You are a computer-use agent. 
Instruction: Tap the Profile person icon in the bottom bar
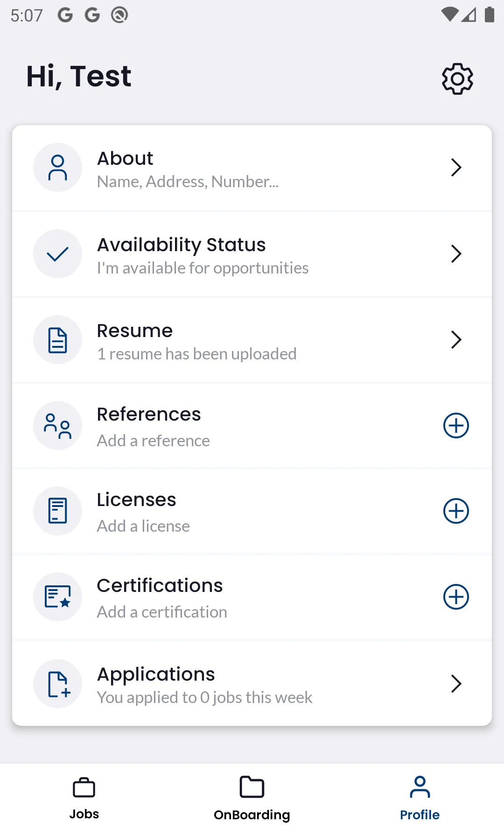coord(420,787)
